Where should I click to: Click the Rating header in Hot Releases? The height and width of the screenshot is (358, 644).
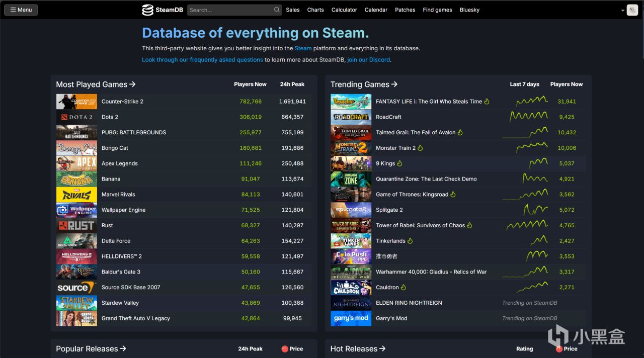point(524,349)
